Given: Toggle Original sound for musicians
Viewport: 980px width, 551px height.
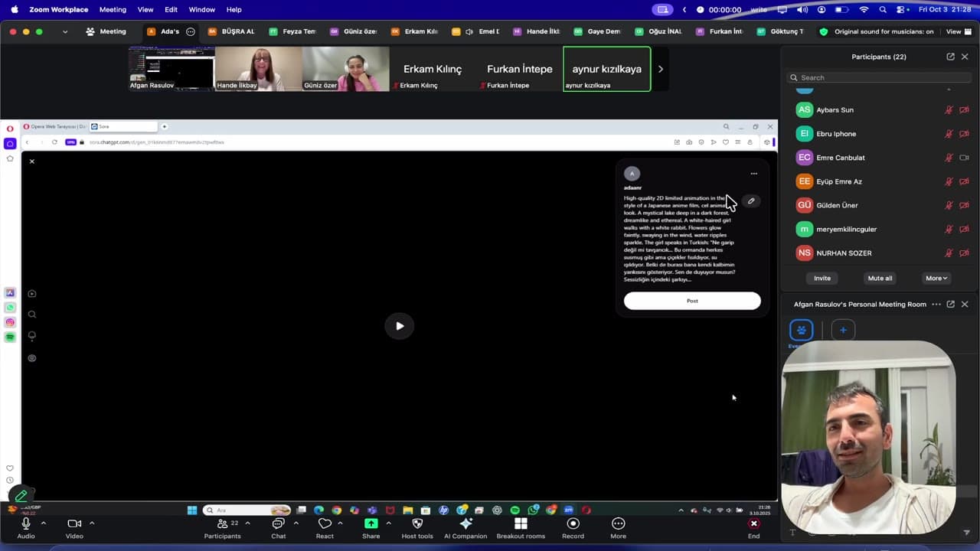Looking at the screenshot, I should coord(877,31).
